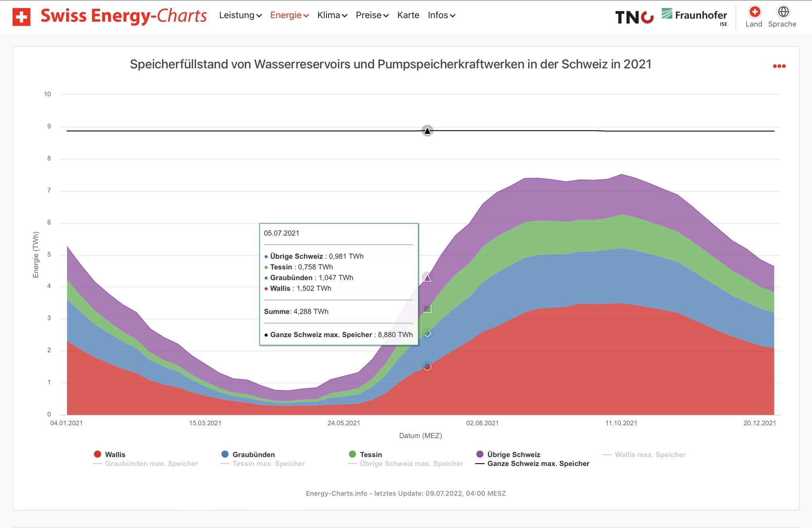Toggle Übrige Schweiz series in legend
The image size is (812, 528).
click(508, 454)
